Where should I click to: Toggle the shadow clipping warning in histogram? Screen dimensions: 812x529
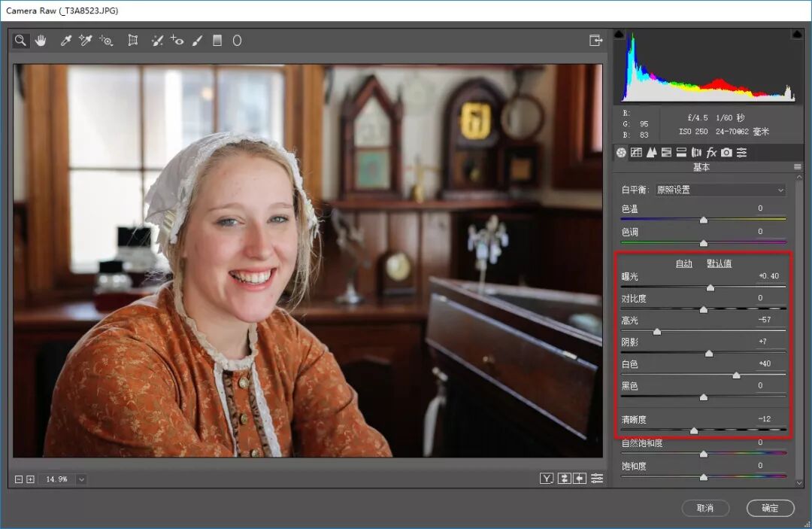coord(619,34)
